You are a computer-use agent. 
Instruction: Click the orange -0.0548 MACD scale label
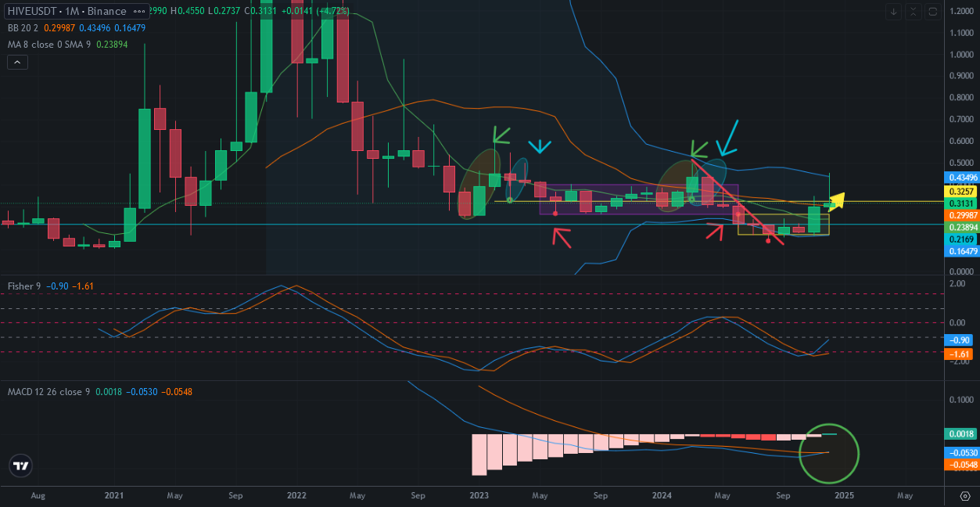(x=961, y=465)
